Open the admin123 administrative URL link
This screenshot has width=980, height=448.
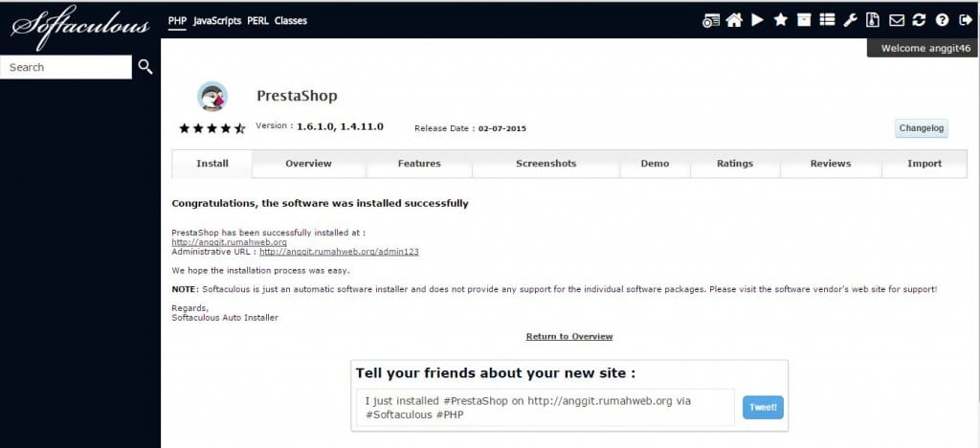(339, 252)
